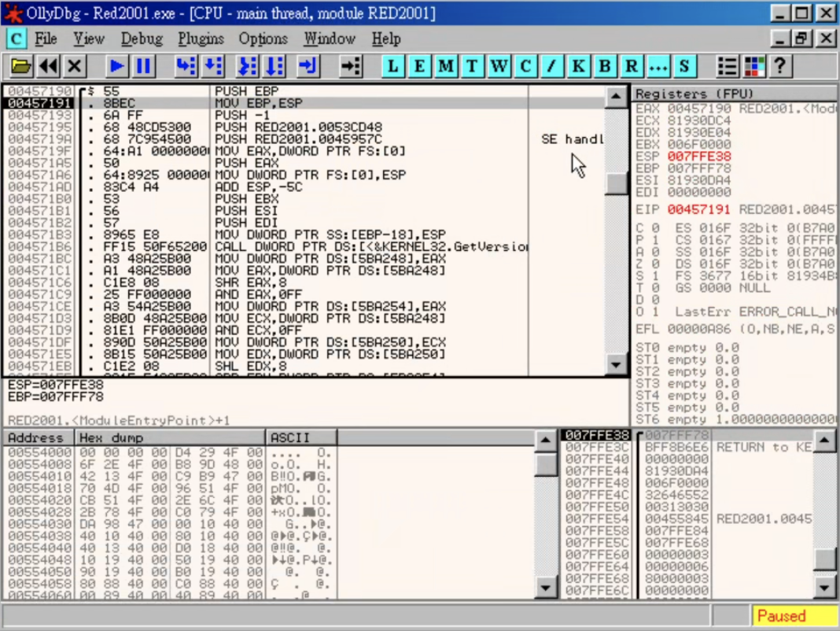This screenshot has height=631, width=840.
Task: Show Memory map with M button
Action: (x=446, y=66)
